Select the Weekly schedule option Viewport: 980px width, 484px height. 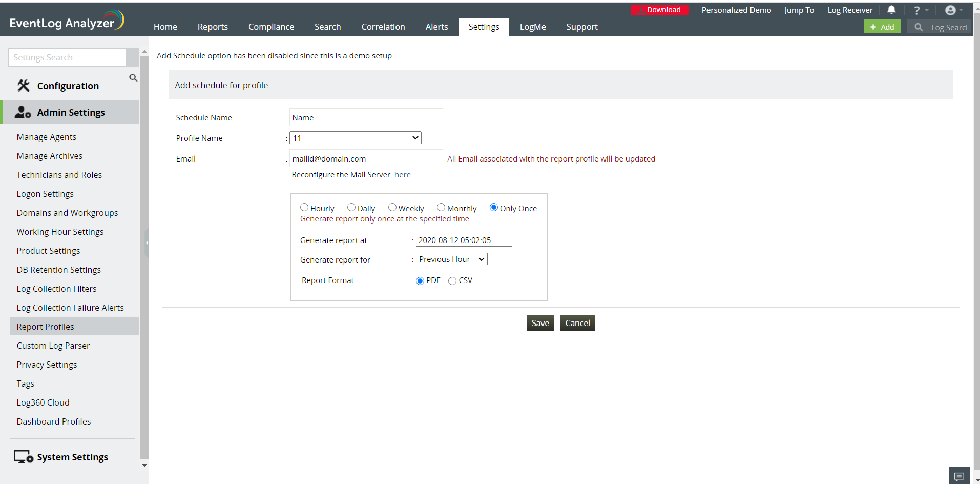(x=392, y=208)
